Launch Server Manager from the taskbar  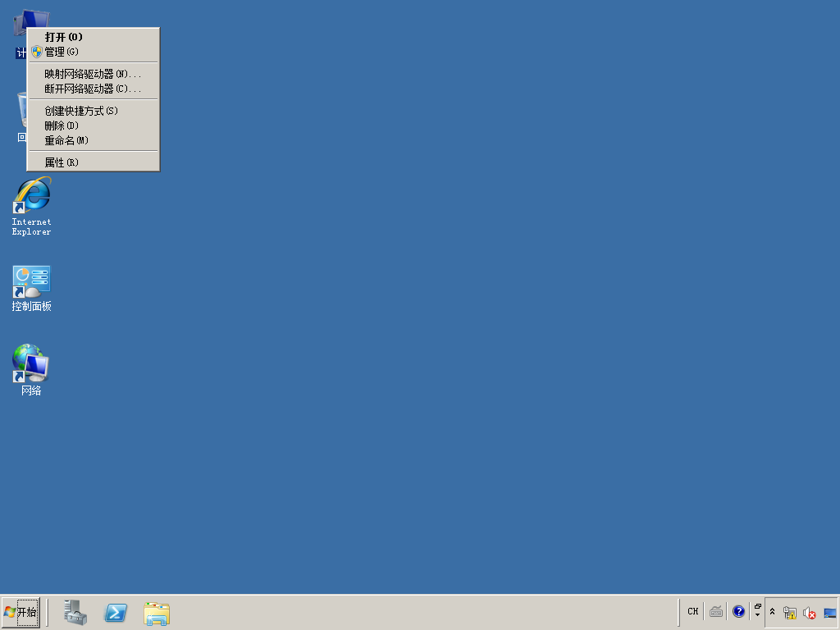pos(75,612)
